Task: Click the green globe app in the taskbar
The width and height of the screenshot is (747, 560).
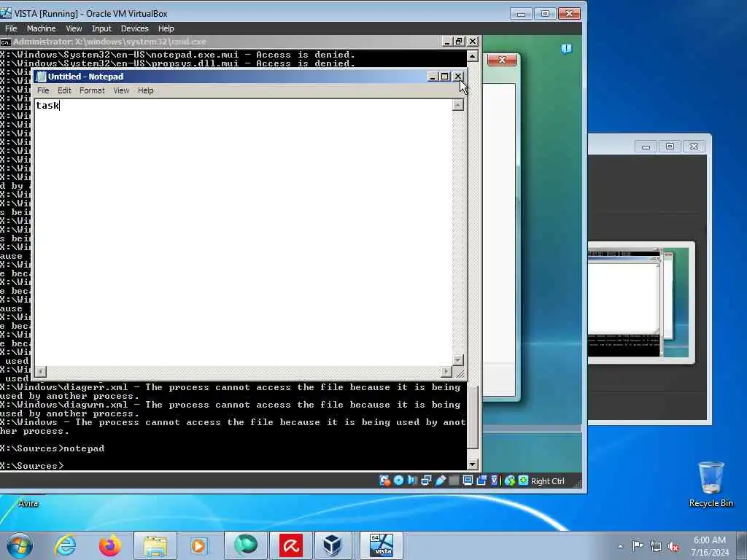Action: click(x=245, y=545)
